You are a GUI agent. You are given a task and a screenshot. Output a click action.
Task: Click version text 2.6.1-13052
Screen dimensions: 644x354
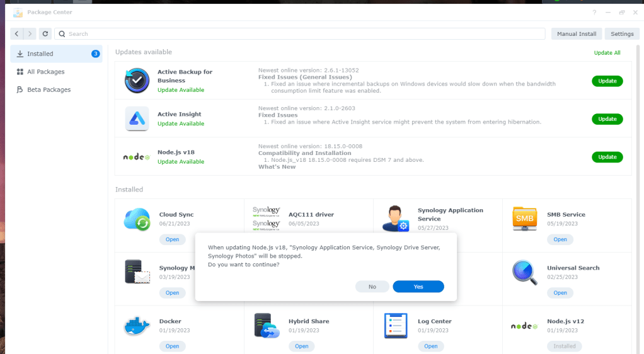pyautogui.click(x=342, y=70)
